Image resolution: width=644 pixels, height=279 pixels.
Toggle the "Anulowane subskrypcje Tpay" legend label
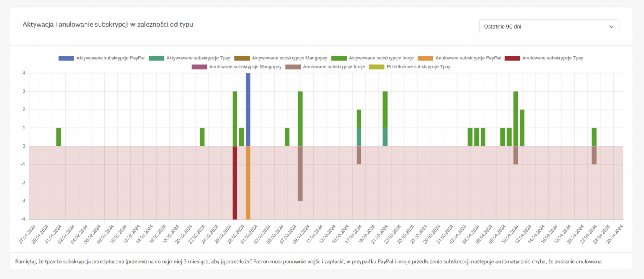point(552,58)
